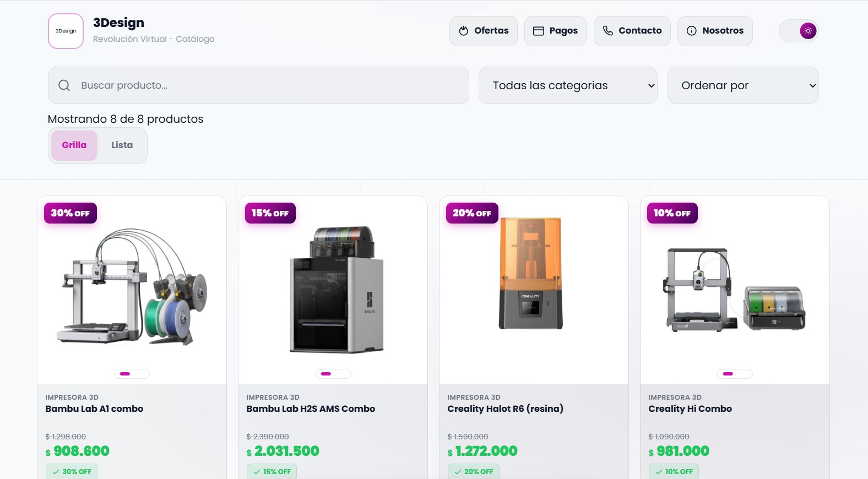Image resolution: width=868 pixels, height=479 pixels.
Task: Click the 30% OFF badge on Bambu Lab A1
Action: pyautogui.click(x=70, y=213)
